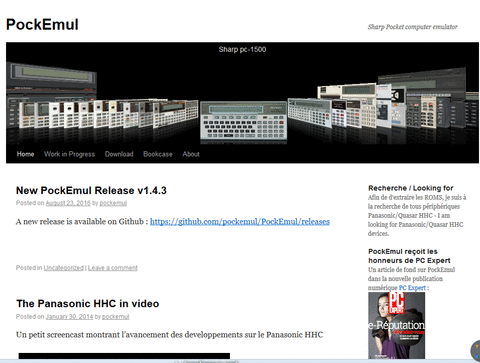Open the New PockEmul Release v1.4.3 post
Screen dimensions: 480x363
tap(91, 190)
